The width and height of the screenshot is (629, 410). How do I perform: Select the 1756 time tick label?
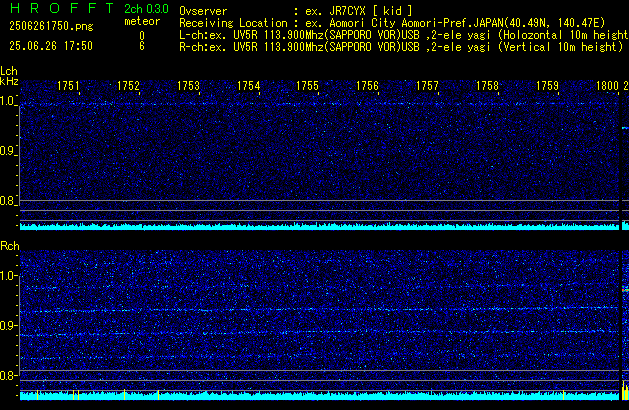point(367,86)
